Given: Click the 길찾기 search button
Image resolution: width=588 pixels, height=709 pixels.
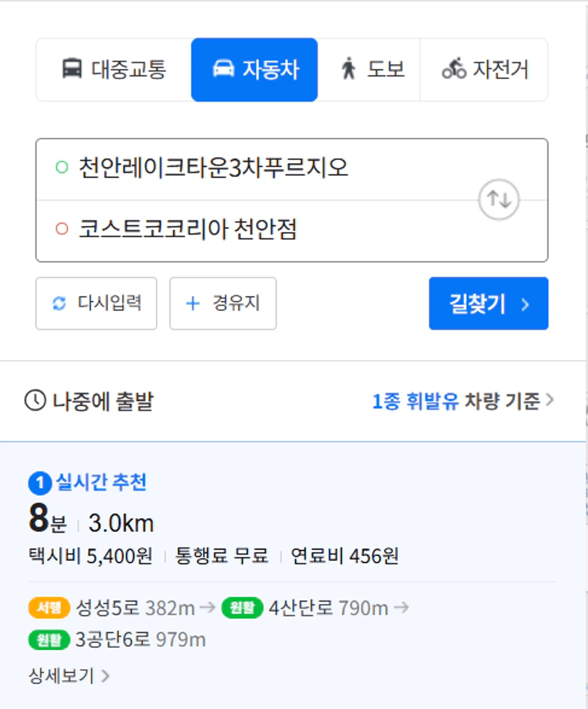Looking at the screenshot, I should [488, 304].
